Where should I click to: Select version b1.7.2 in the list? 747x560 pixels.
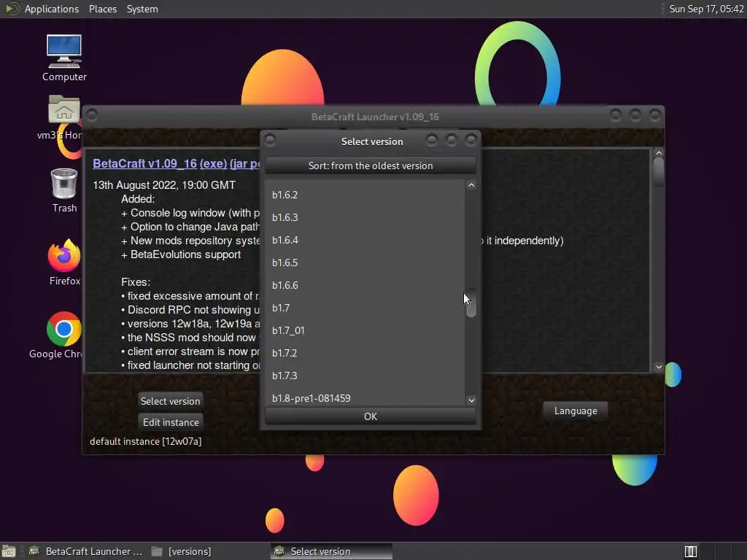(365, 353)
